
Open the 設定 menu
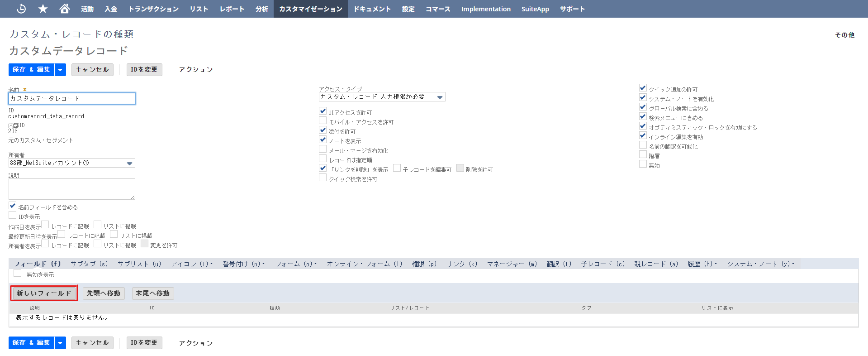click(x=408, y=9)
